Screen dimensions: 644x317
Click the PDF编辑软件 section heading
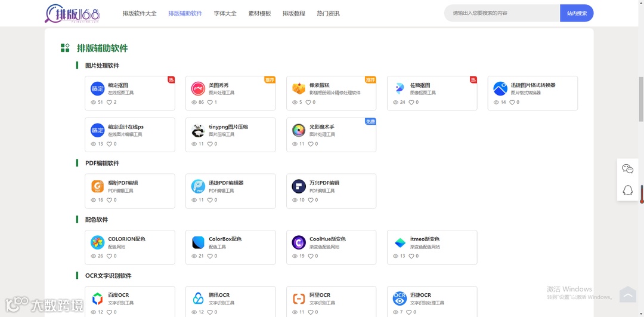(x=103, y=163)
